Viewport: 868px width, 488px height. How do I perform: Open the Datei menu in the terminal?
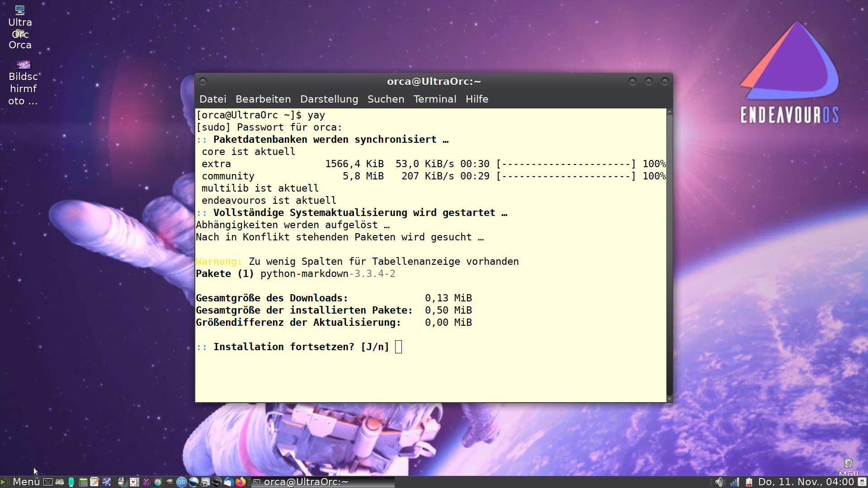point(213,99)
